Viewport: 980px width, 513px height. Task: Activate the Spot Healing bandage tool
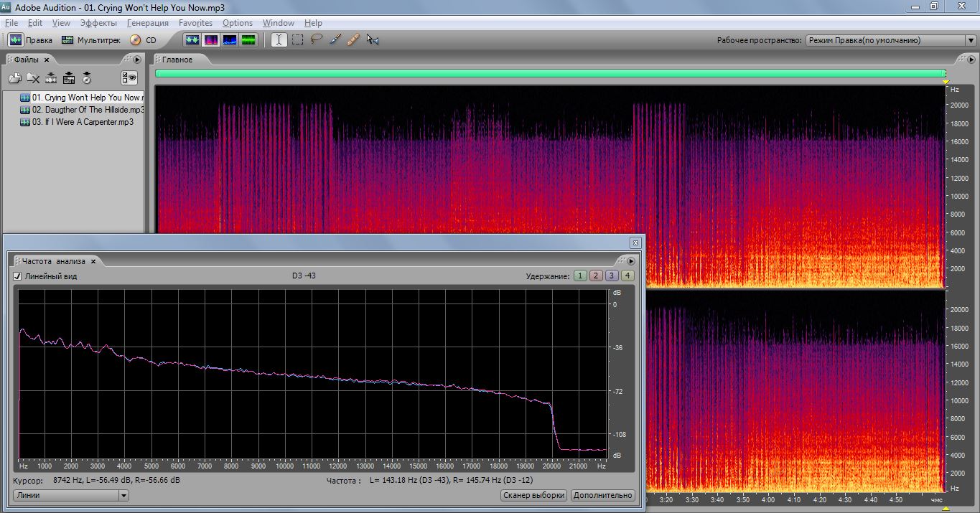[x=353, y=40]
